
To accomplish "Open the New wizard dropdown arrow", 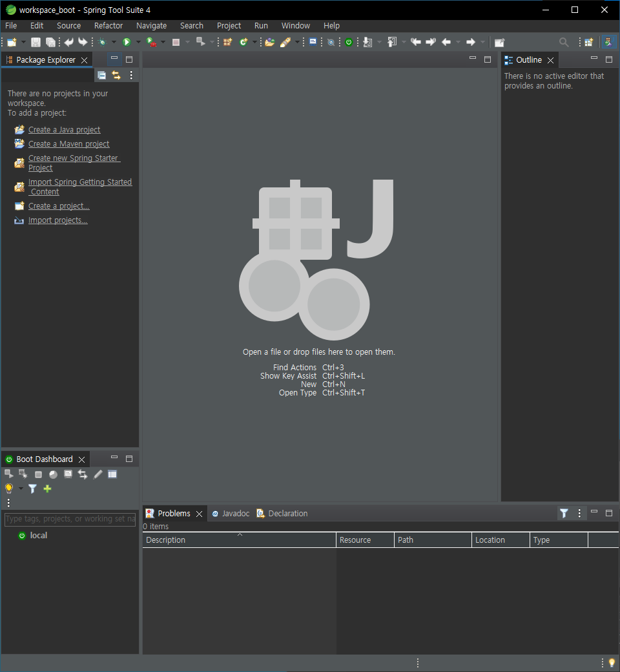I will point(23,42).
